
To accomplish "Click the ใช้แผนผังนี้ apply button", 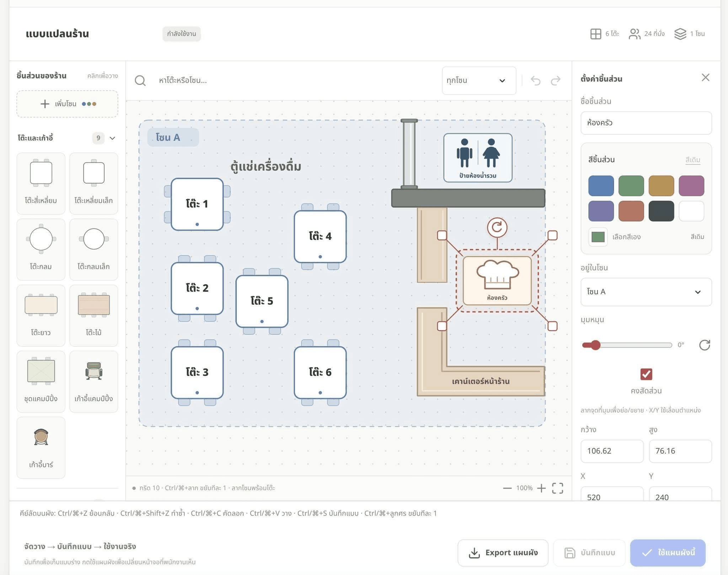I will tap(668, 553).
